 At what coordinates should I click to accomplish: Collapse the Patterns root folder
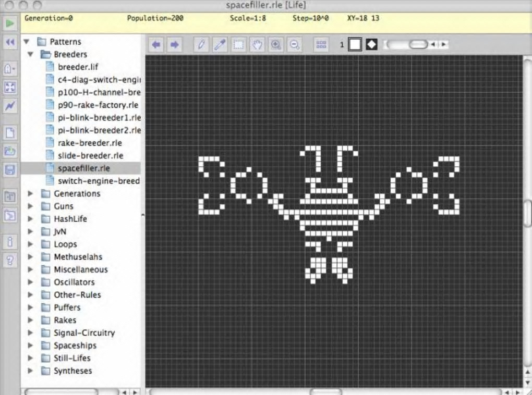click(x=27, y=42)
